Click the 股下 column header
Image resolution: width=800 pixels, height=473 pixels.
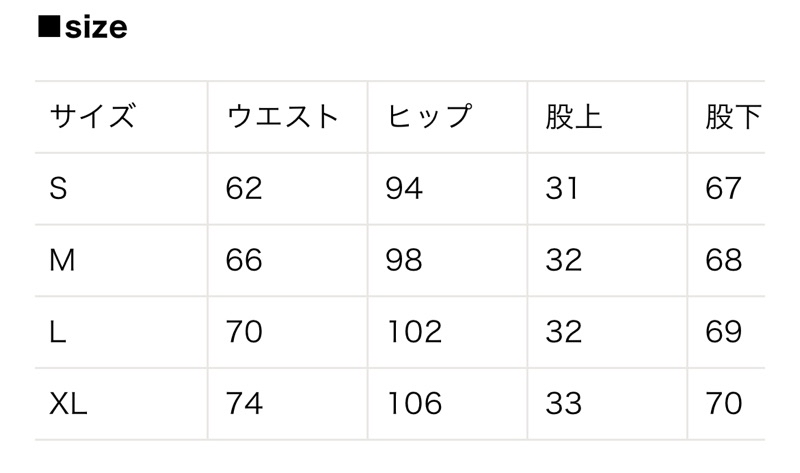pyautogui.click(x=734, y=117)
